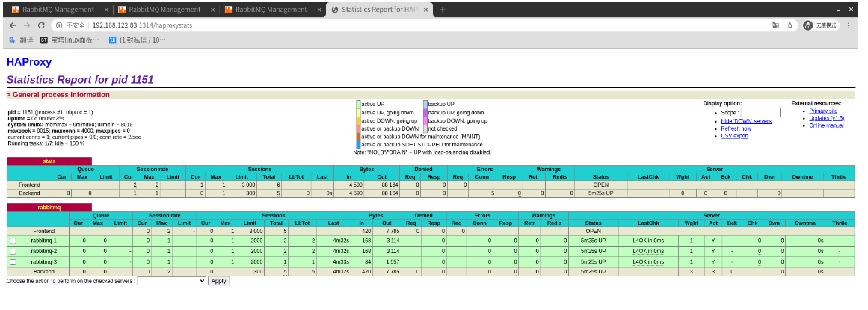Click the Hide 'DOWN' servers link
The width and height of the screenshot is (868, 310).
coord(745,121)
